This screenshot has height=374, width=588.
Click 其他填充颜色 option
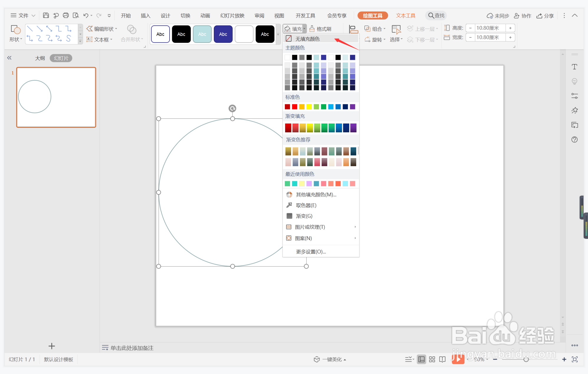[316, 195]
